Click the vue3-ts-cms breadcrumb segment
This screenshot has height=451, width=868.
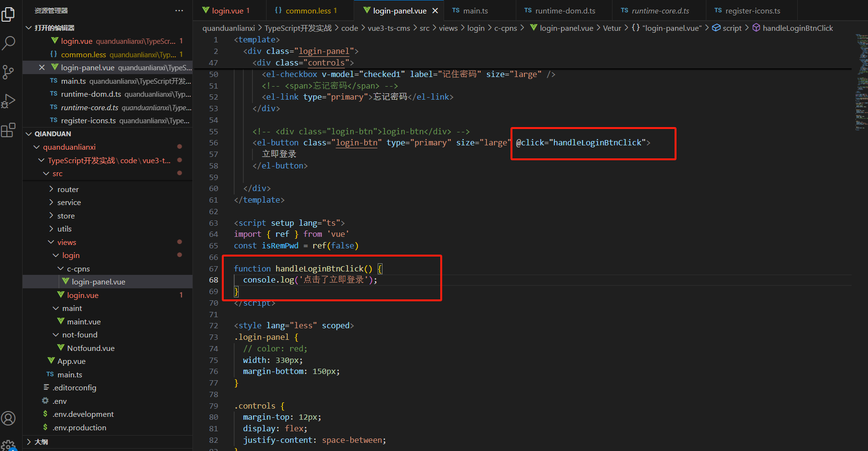[x=389, y=28]
